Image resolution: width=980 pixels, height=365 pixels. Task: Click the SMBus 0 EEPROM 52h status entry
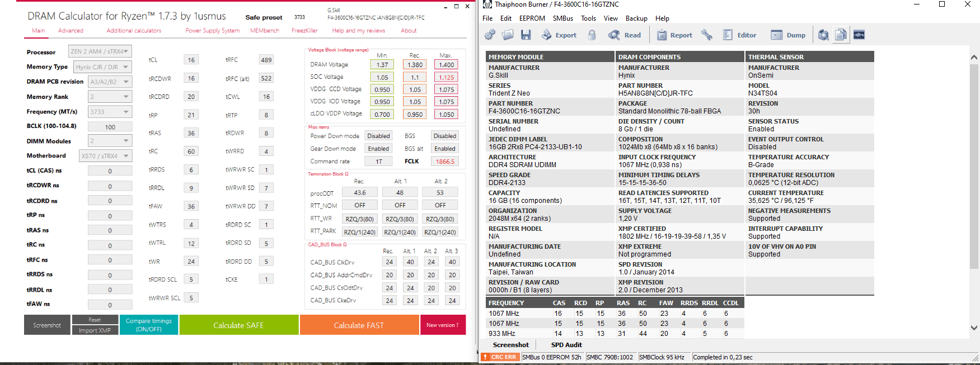click(x=552, y=357)
